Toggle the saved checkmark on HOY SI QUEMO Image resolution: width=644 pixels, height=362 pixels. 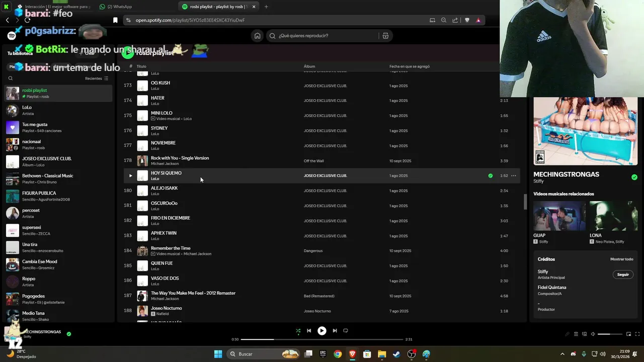tap(491, 175)
